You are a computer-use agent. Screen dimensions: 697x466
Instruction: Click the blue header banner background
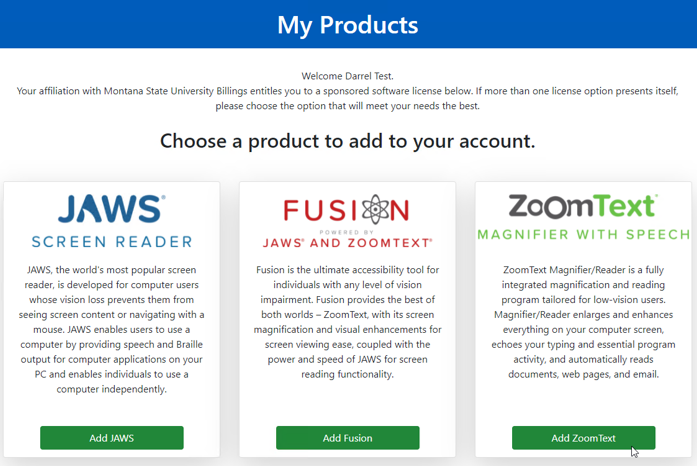coord(133,24)
